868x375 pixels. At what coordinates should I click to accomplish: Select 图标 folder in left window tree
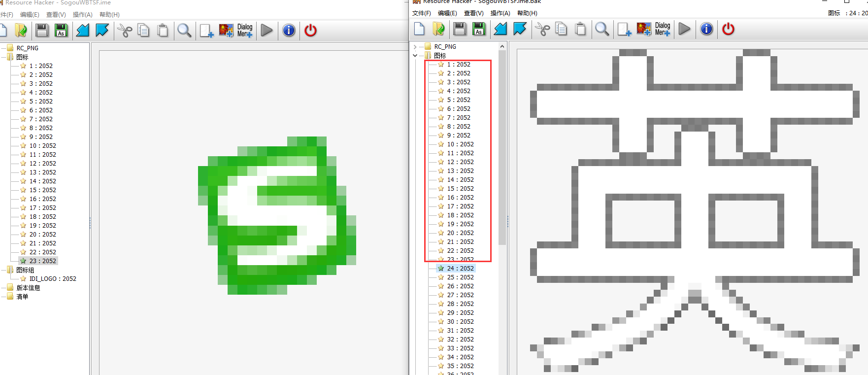(x=22, y=57)
